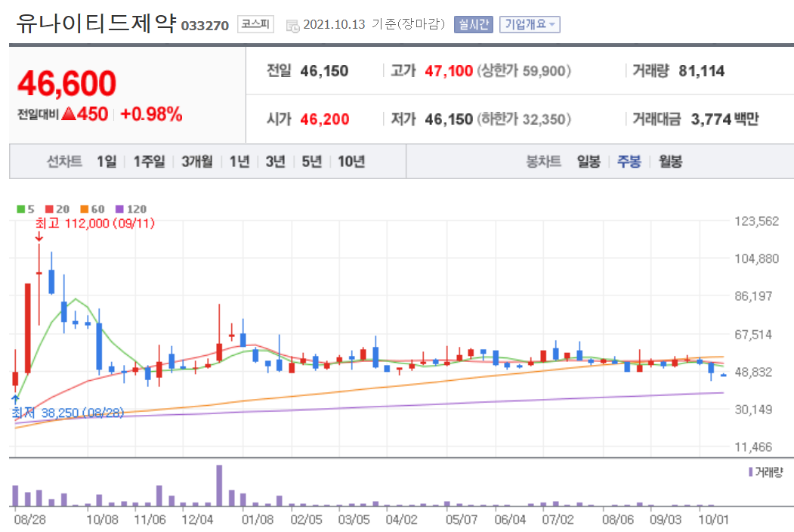Click the 하한가 32,350 text
Image resolution: width=794 pixels, height=532 pixels.
(524, 119)
